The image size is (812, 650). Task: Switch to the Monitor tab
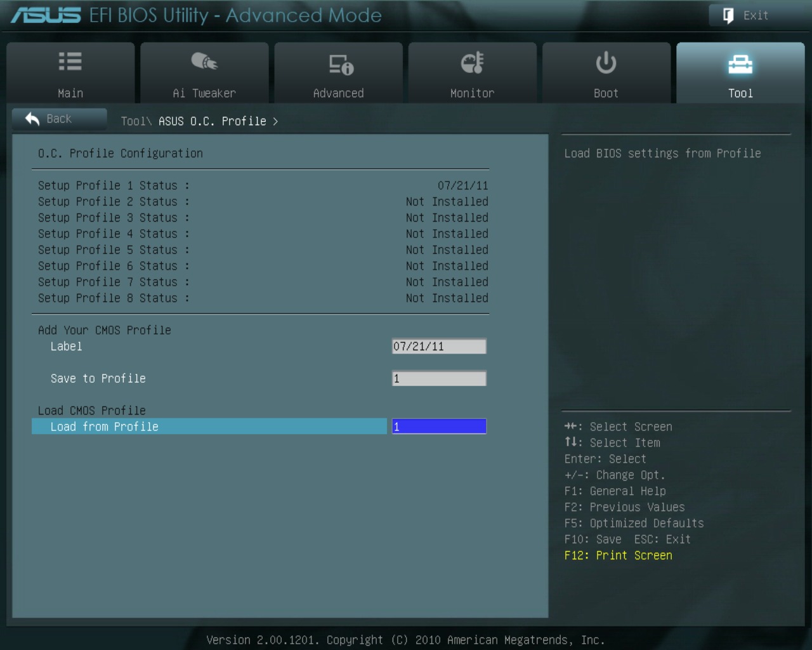coord(472,73)
